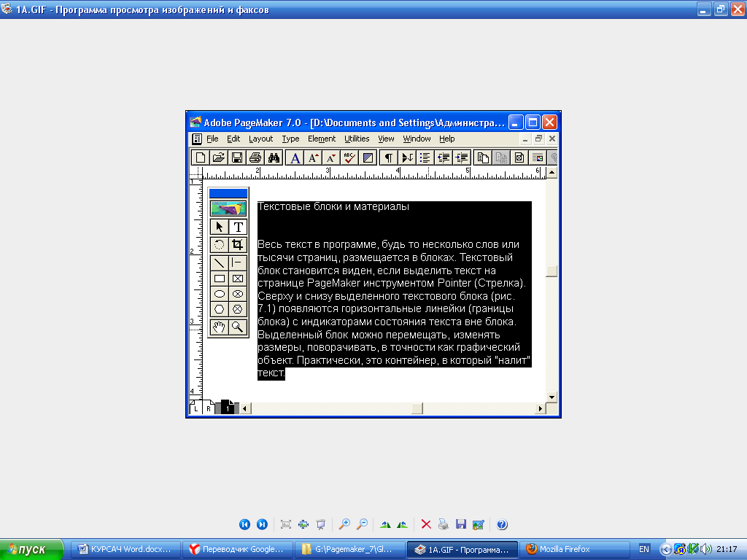Image resolution: width=747 pixels, height=560 pixels.
Task: Click the Copy To floppy disk icon in viewer
Action: [x=461, y=524]
